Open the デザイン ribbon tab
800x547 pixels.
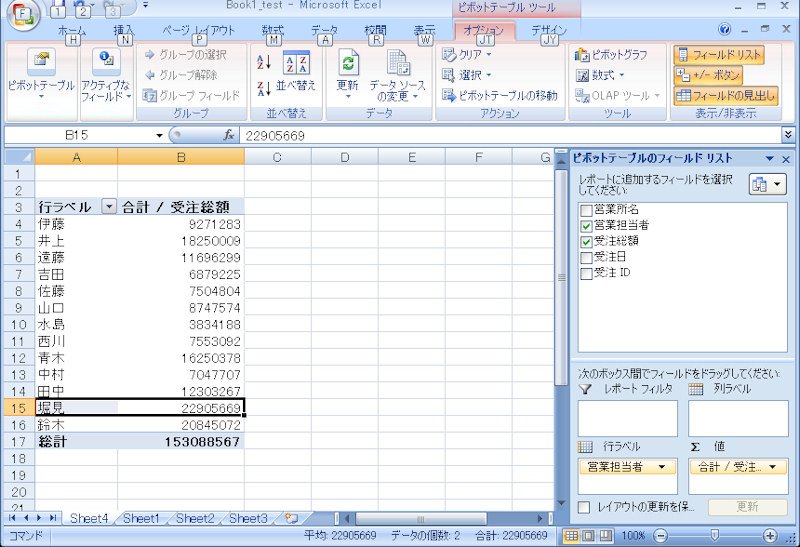[x=549, y=31]
